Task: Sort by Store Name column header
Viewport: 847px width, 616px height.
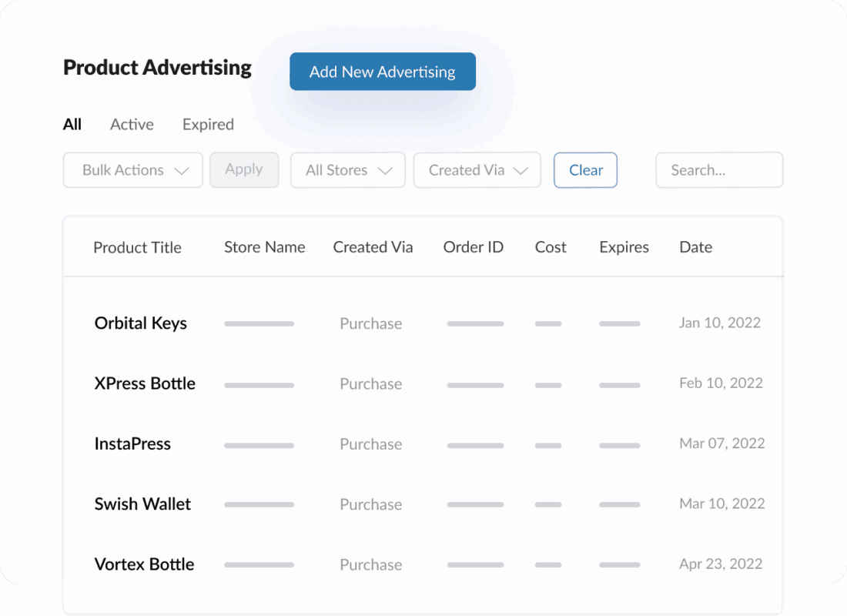Action: click(264, 247)
